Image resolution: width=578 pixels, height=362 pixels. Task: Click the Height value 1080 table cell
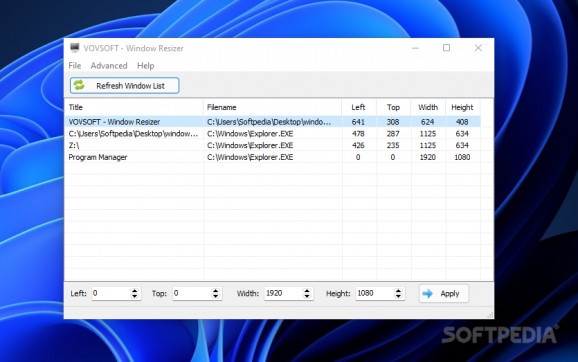[x=462, y=157]
